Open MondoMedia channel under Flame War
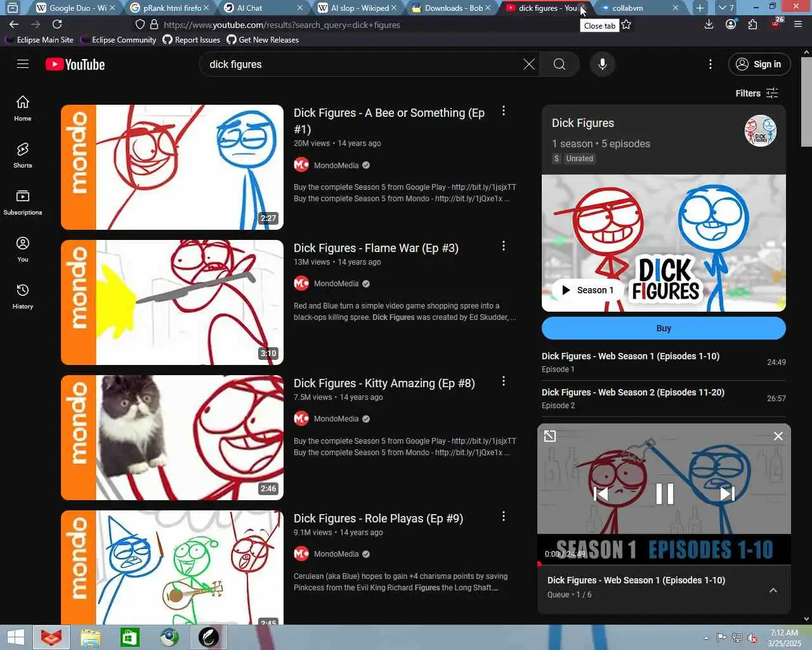 pyautogui.click(x=336, y=284)
